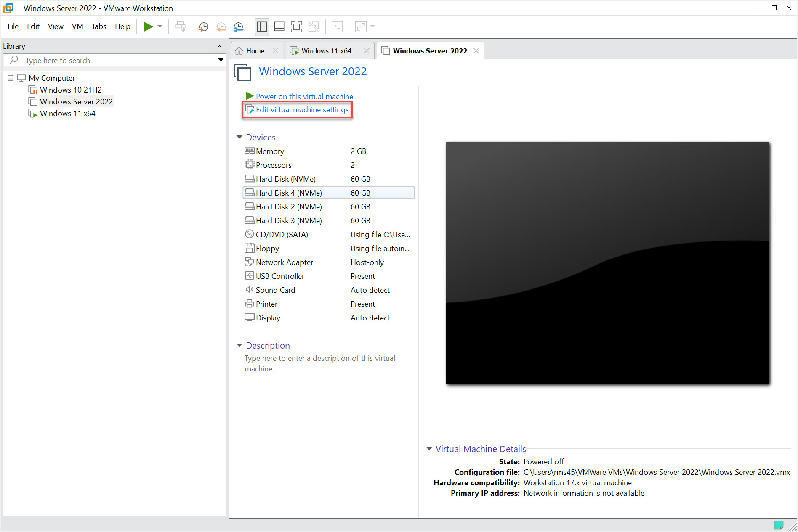Revert the VM to its snapshot
The width and height of the screenshot is (798, 532).
[x=221, y=26]
